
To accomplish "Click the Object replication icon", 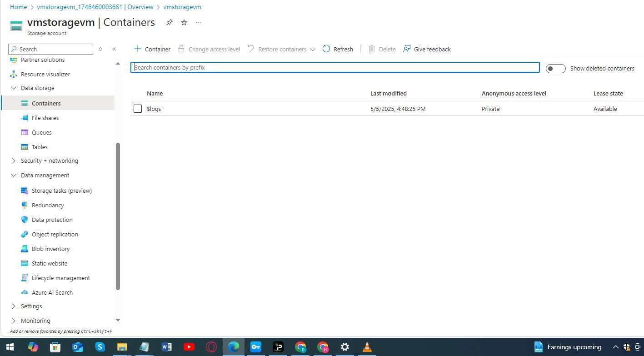I will coord(25,234).
